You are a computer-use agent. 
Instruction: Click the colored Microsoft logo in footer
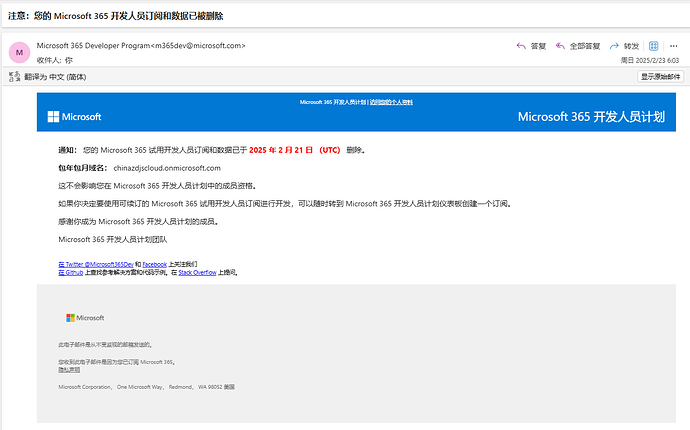click(85, 318)
